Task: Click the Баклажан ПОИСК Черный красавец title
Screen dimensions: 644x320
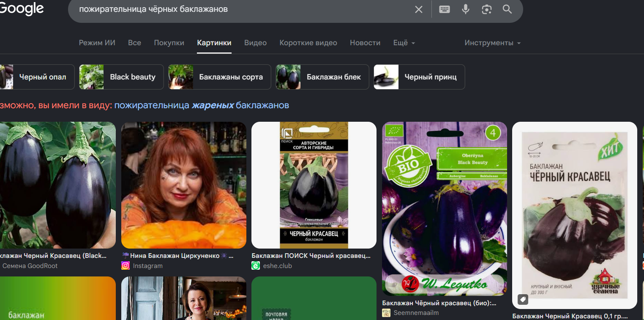Action: tap(311, 256)
